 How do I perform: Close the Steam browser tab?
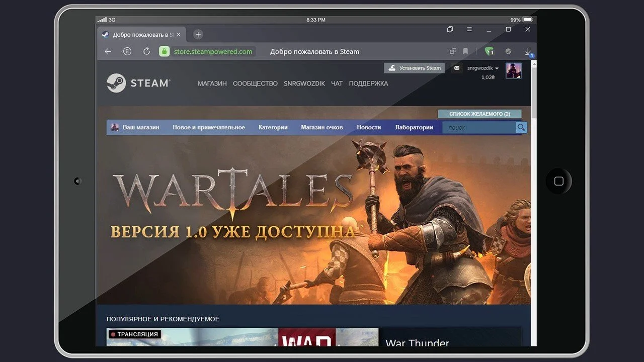(x=178, y=35)
